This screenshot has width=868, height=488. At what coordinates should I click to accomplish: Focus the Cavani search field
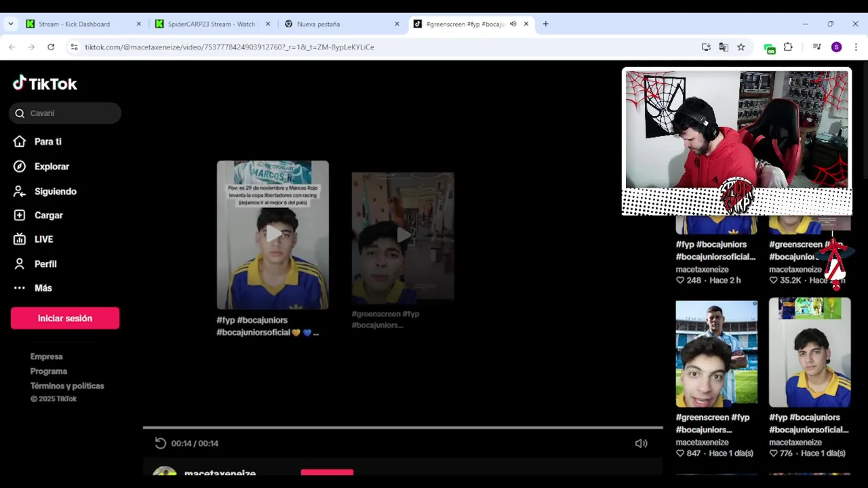(x=65, y=113)
